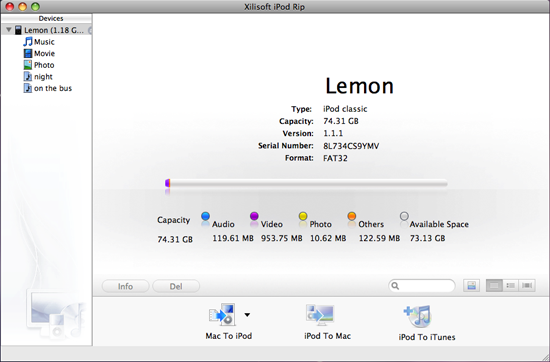
Task: Open the Movie category film icon
Action: (28, 53)
